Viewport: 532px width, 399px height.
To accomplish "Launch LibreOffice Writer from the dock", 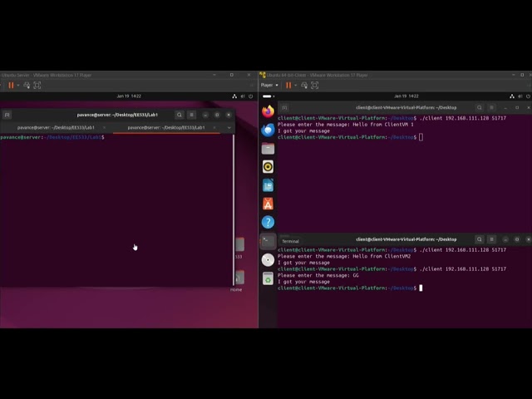I will [268, 185].
